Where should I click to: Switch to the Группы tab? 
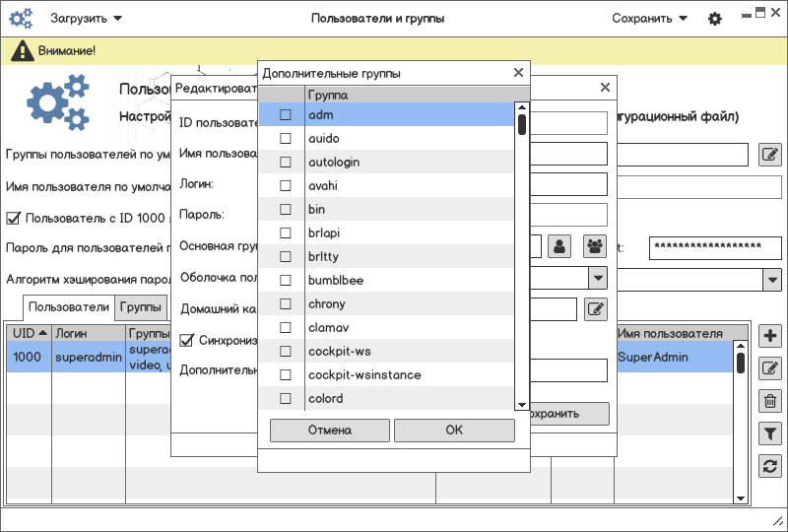pos(141,307)
